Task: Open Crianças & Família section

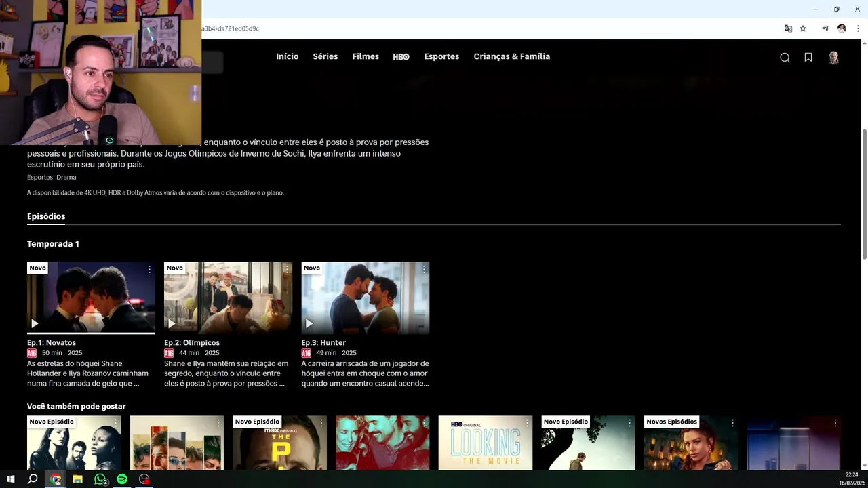Action: (512, 56)
